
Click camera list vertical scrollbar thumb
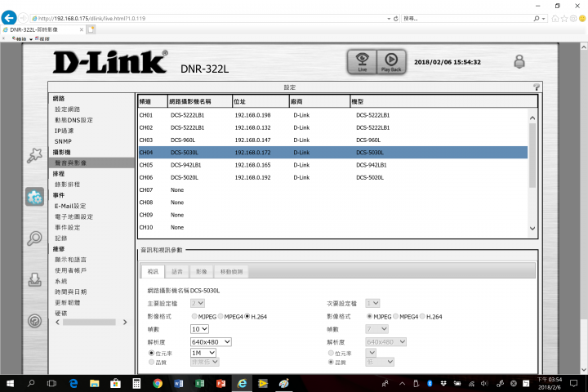click(x=532, y=155)
